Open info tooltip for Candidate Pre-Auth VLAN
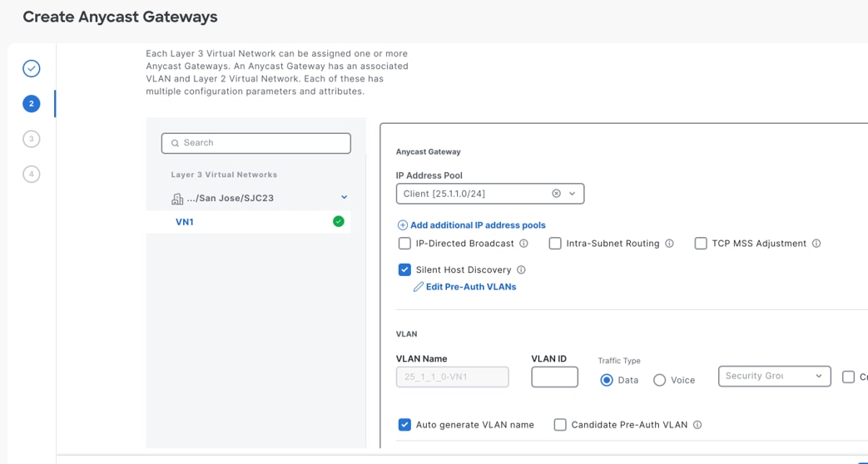868x464 pixels. point(697,425)
